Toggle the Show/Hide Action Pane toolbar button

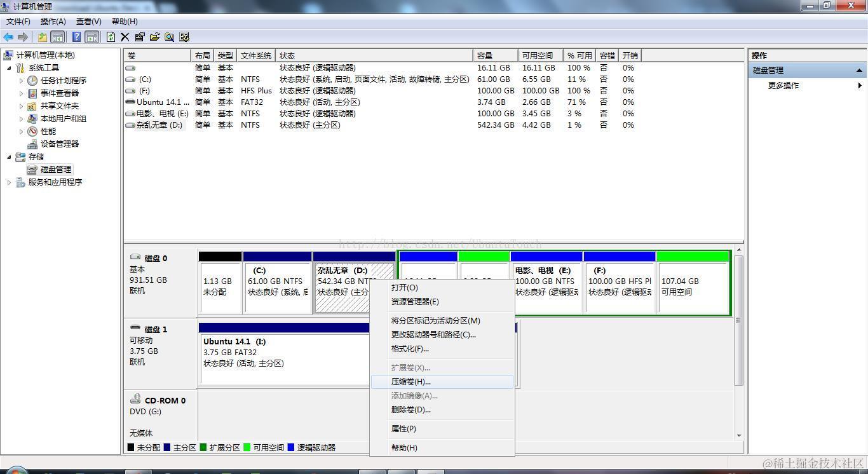[x=92, y=37]
